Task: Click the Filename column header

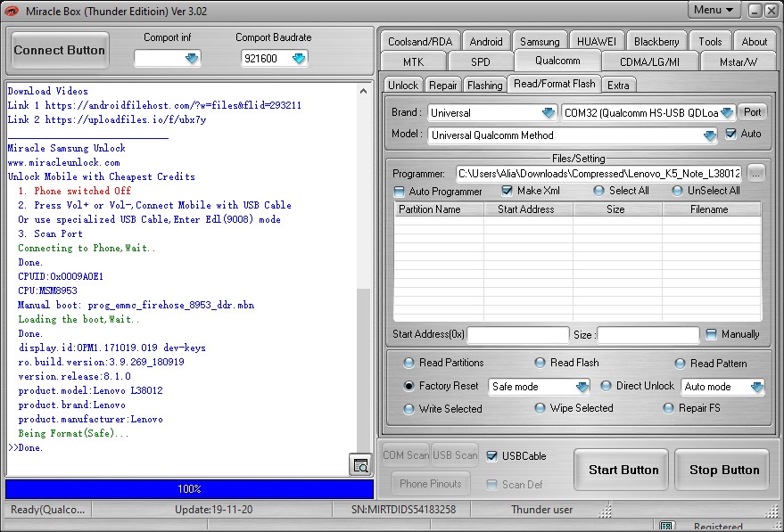Action: 711,209
